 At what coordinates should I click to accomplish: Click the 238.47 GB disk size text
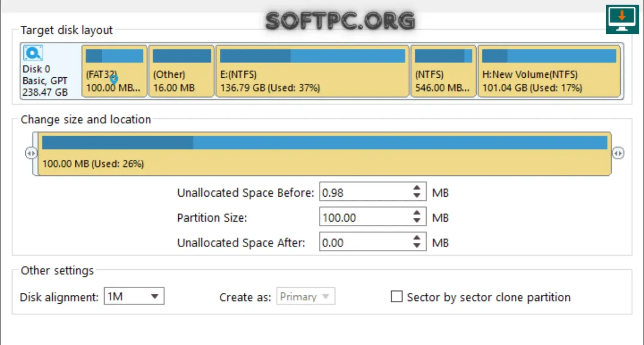[45, 92]
